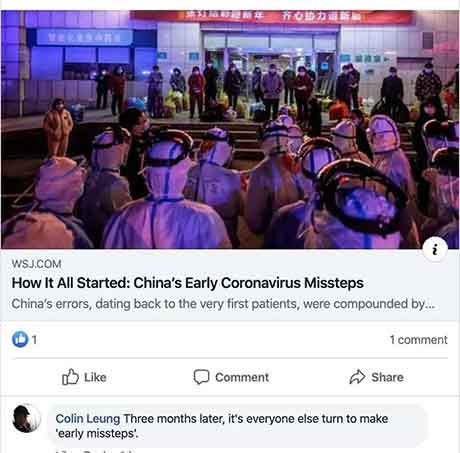This screenshot has width=460, height=453.
Task: Show who reacted via the "1" count
Action: [34, 340]
